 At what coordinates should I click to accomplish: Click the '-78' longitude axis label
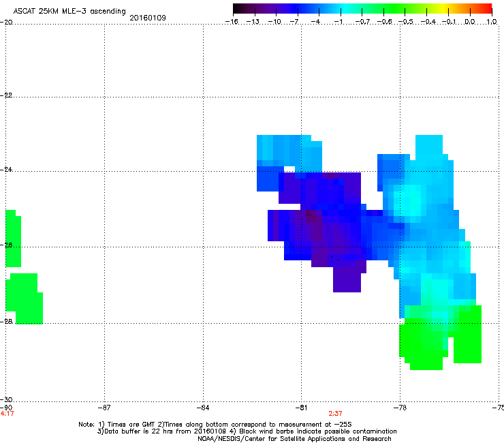click(x=400, y=408)
